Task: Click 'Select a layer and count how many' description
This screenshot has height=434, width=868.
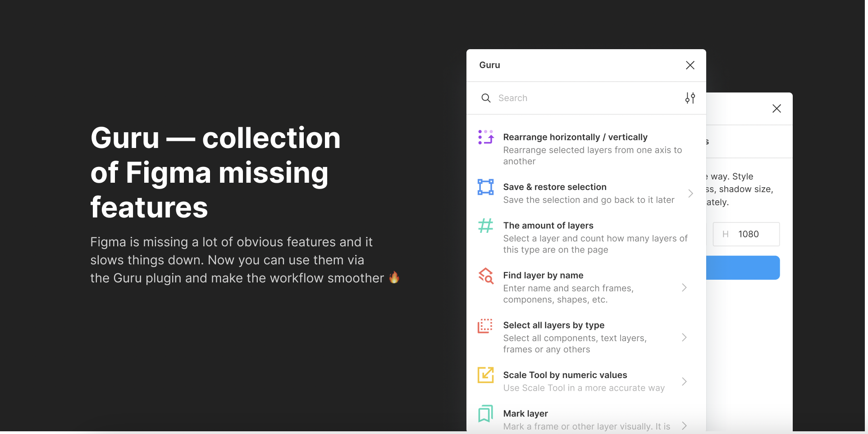Action: click(595, 244)
